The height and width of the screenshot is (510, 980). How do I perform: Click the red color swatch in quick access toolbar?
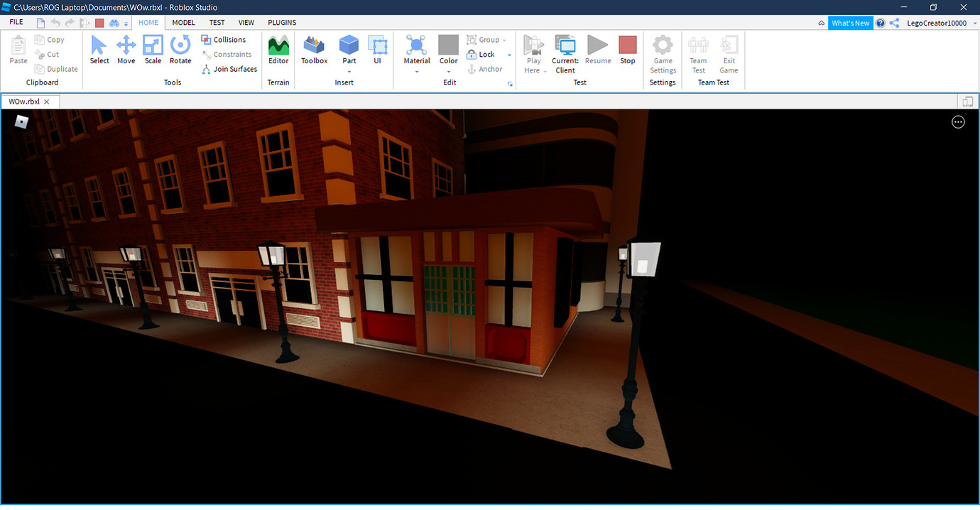[x=99, y=22]
